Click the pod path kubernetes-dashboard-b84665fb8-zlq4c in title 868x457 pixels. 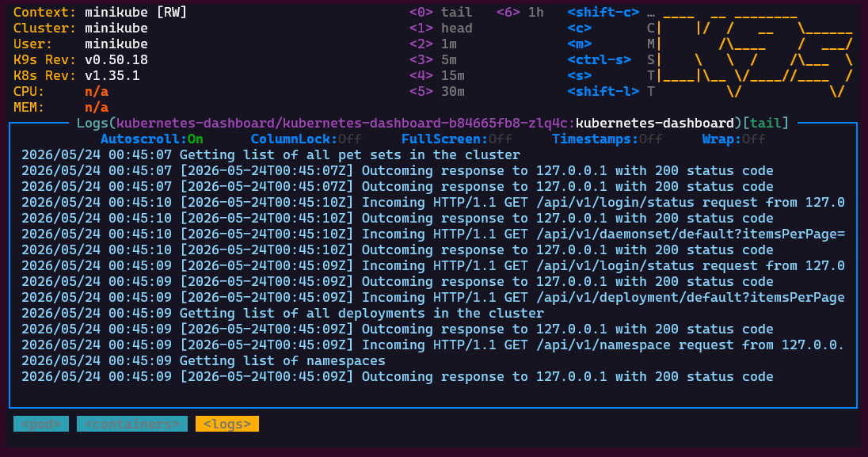(425, 123)
